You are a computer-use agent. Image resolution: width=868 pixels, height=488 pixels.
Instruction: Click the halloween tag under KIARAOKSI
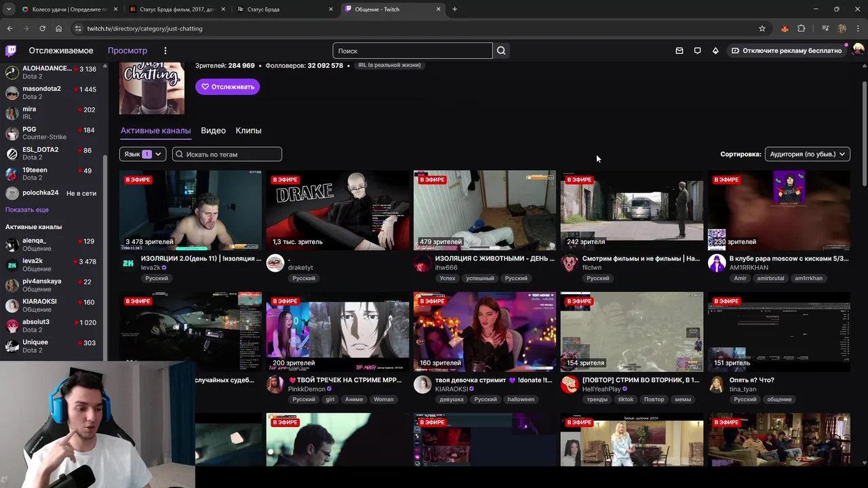pyautogui.click(x=521, y=399)
